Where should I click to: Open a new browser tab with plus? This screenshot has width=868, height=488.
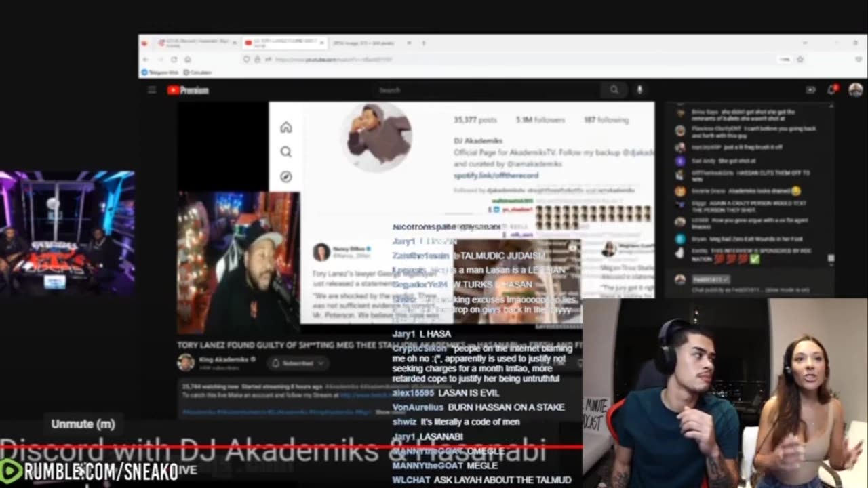(x=424, y=43)
